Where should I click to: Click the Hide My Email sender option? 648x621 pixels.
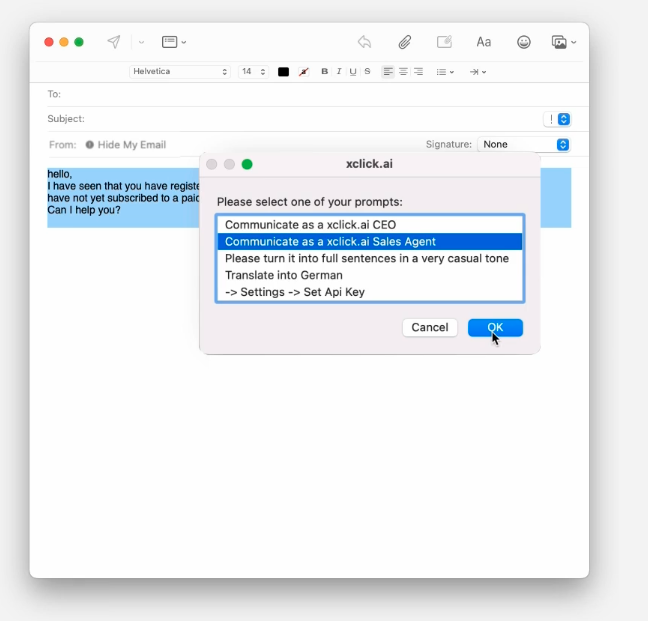point(126,145)
